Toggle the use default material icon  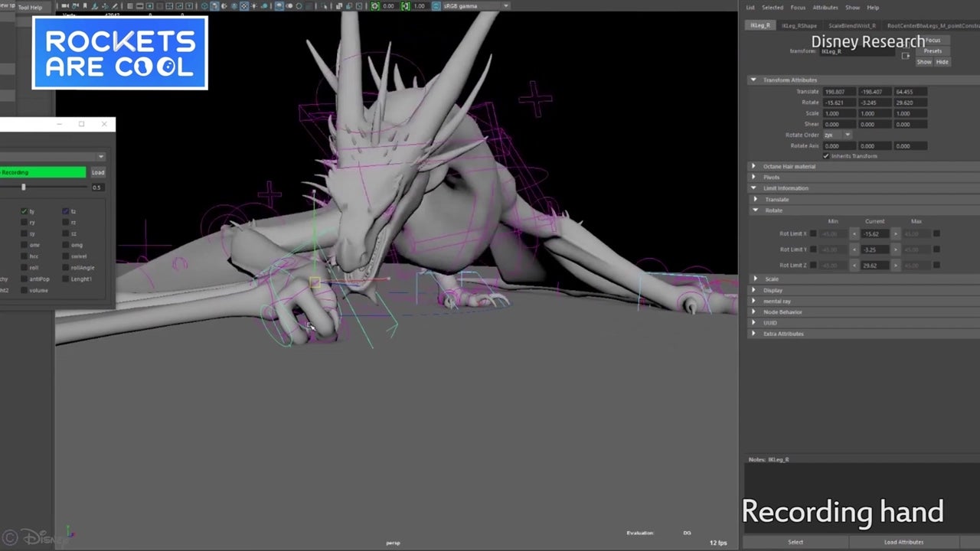[x=224, y=5]
